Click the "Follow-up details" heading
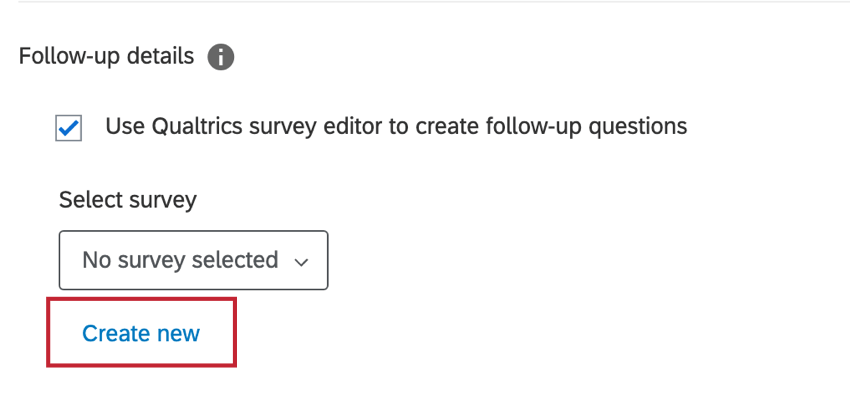 (107, 56)
